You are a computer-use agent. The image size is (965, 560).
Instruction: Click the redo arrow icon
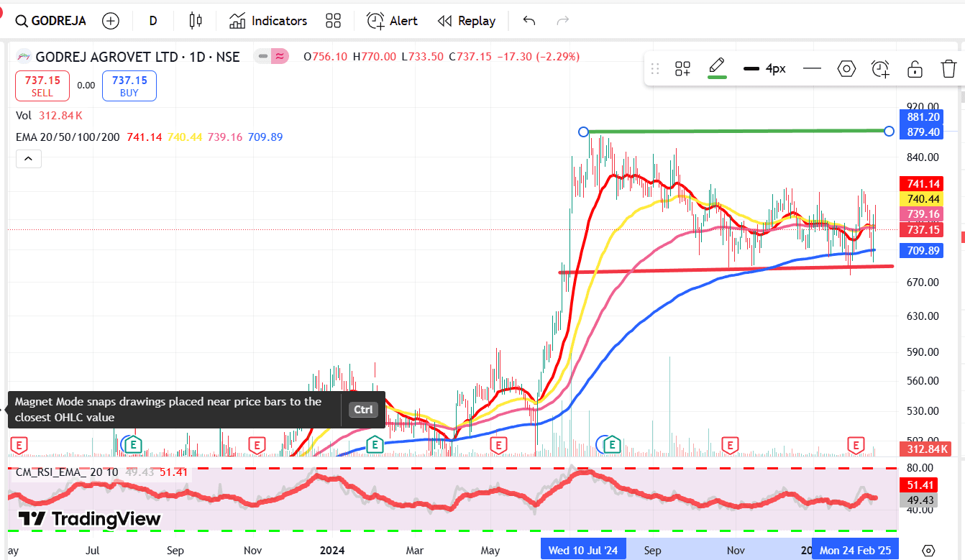(563, 21)
